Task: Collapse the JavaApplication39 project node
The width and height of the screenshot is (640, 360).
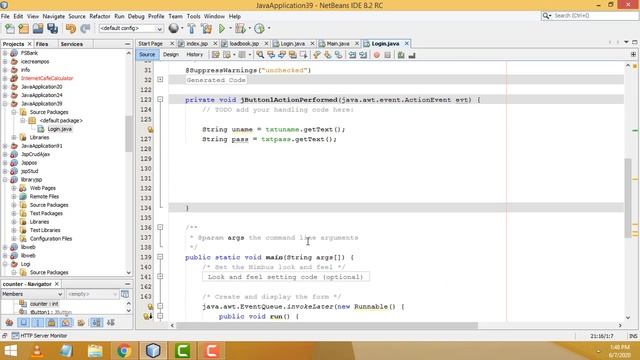Action: [x=5, y=104]
